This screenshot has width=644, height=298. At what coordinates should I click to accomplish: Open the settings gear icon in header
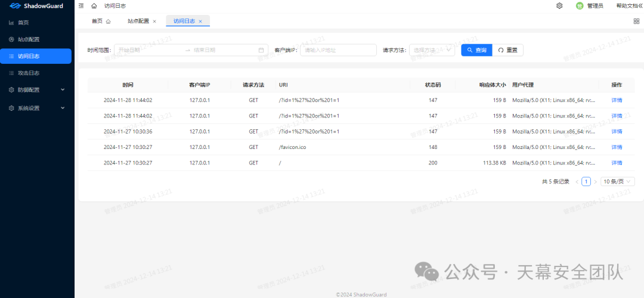[x=559, y=6]
